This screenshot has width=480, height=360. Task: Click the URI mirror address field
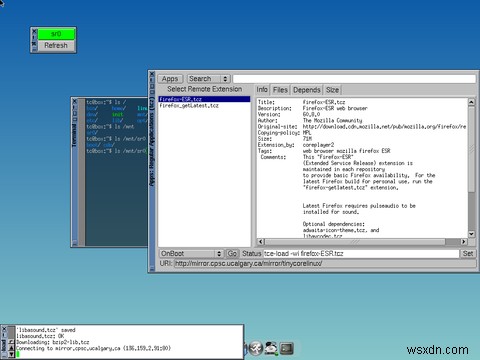click(x=325, y=264)
